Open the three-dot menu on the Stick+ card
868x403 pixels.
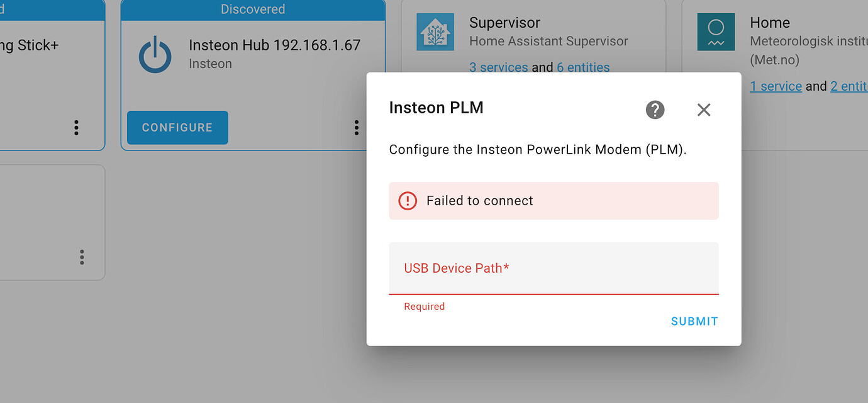pyautogui.click(x=75, y=127)
